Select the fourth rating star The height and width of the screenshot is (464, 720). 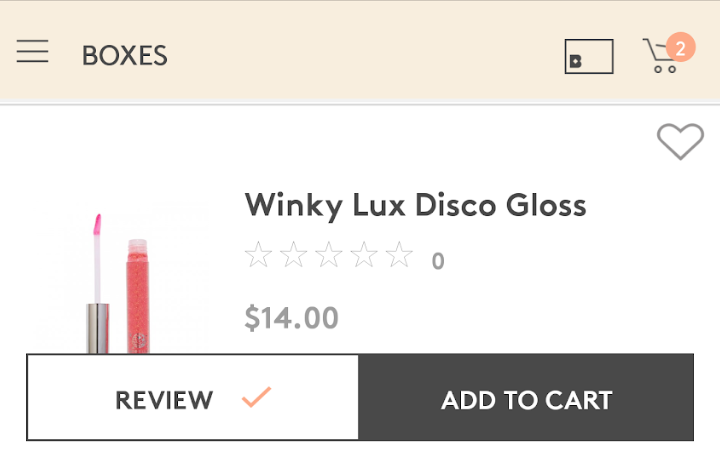364,255
